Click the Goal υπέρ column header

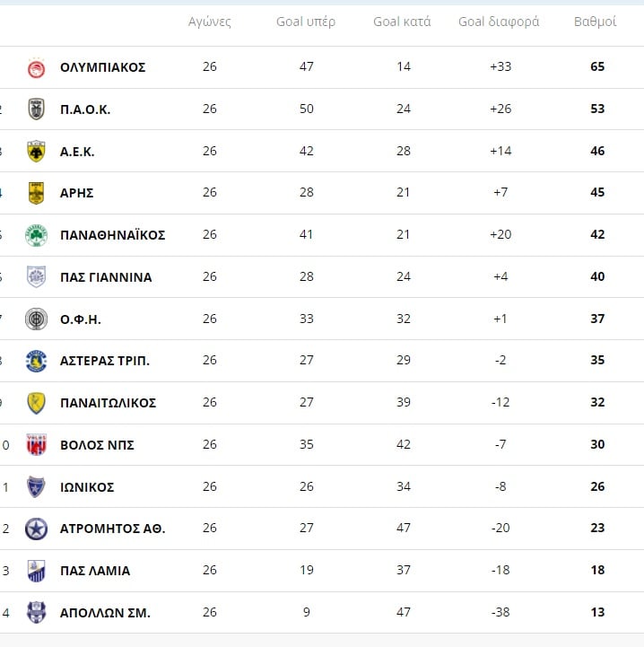(x=306, y=22)
